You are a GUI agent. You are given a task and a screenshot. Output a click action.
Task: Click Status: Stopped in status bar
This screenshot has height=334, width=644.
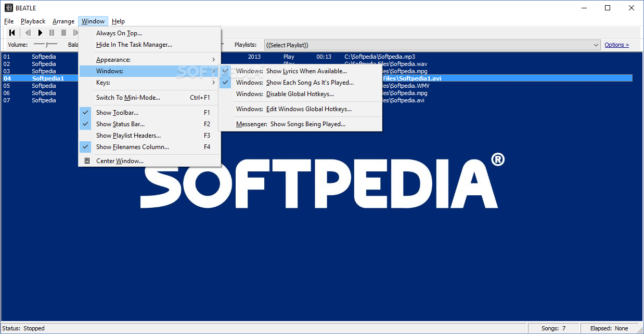pyautogui.click(x=24, y=328)
